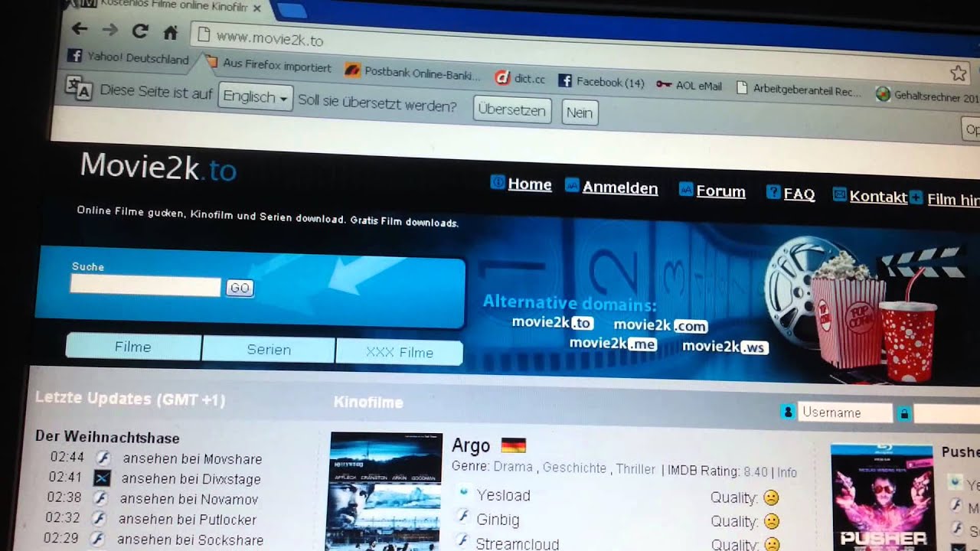Screen dimensions: 980x551
Task: Open the movie2k.com alternative domain
Action: tap(660, 325)
